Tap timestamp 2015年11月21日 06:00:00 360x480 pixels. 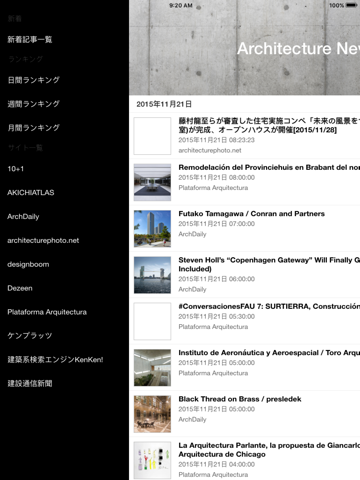[x=217, y=279]
